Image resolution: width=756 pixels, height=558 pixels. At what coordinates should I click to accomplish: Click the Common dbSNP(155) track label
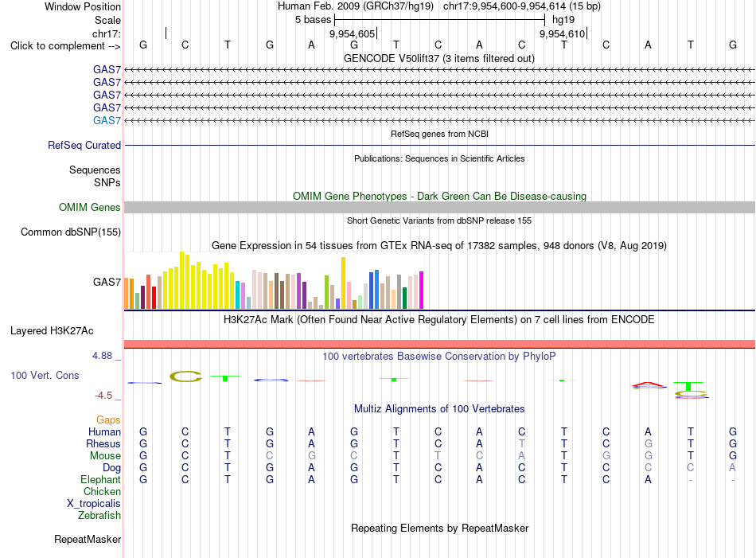[71, 232]
